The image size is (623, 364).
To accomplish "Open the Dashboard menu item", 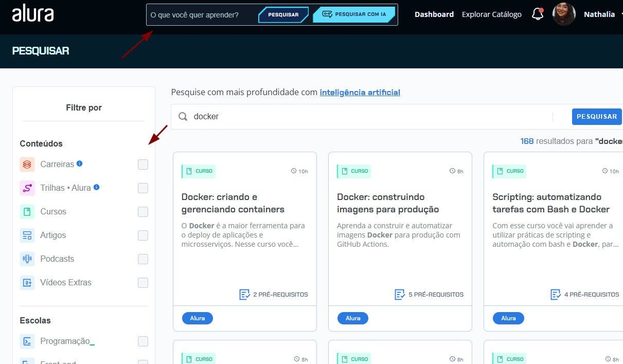I will tap(434, 14).
